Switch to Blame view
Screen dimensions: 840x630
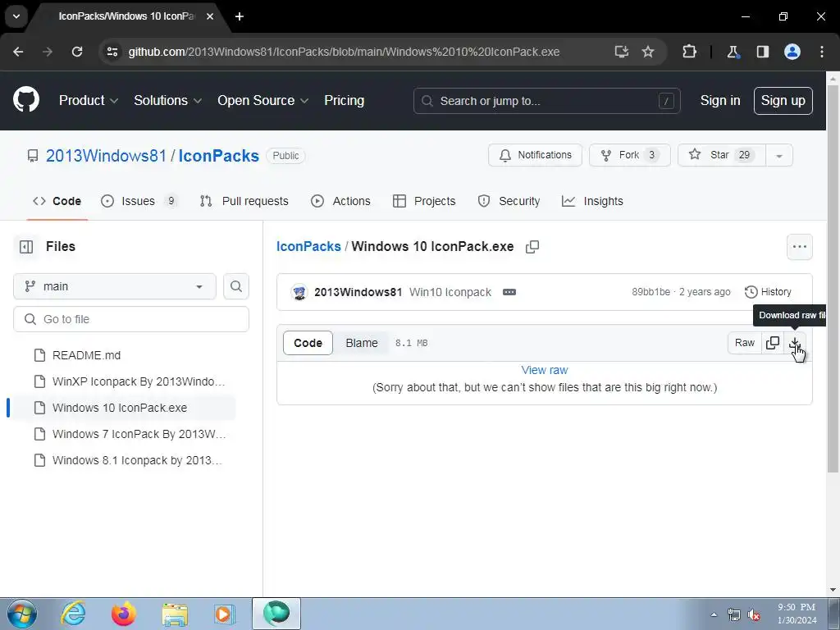tap(362, 343)
